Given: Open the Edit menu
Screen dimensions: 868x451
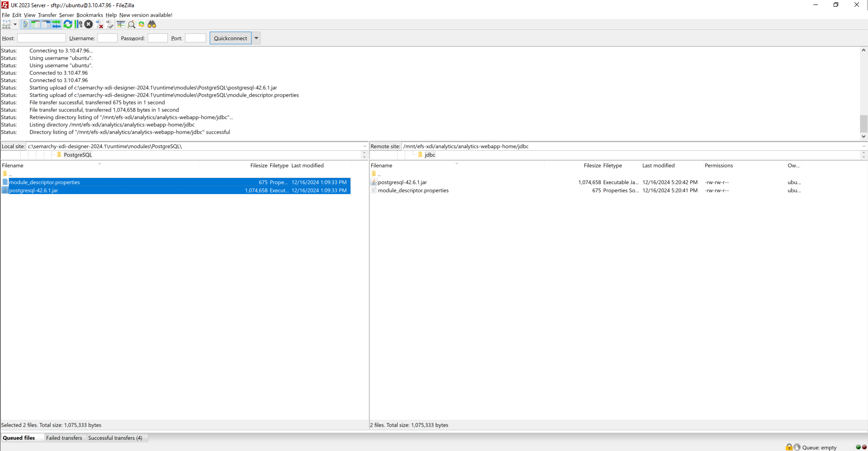Looking at the screenshot, I should (17, 15).
